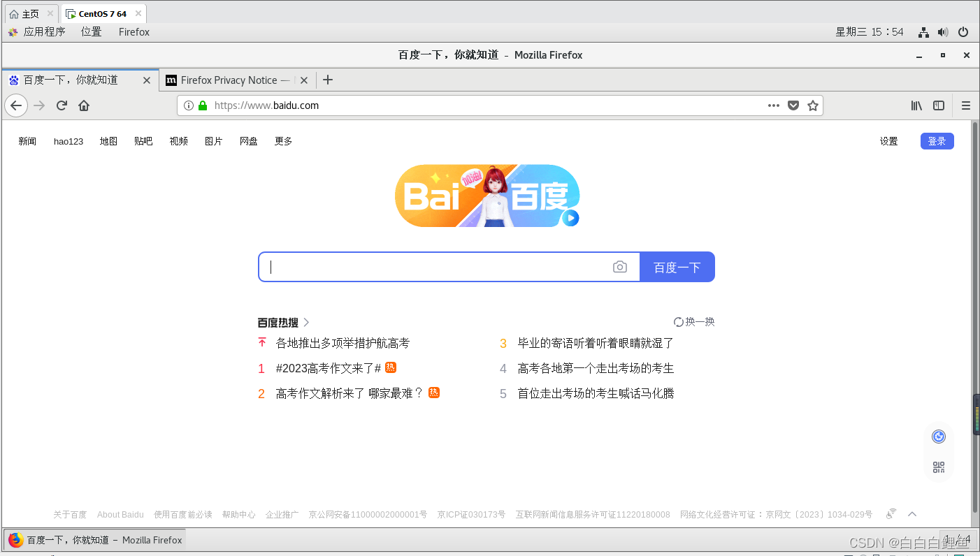Viewport: 980px width, 556px height.
Task: Show site information icon in address bar
Action: click(189, 105)
